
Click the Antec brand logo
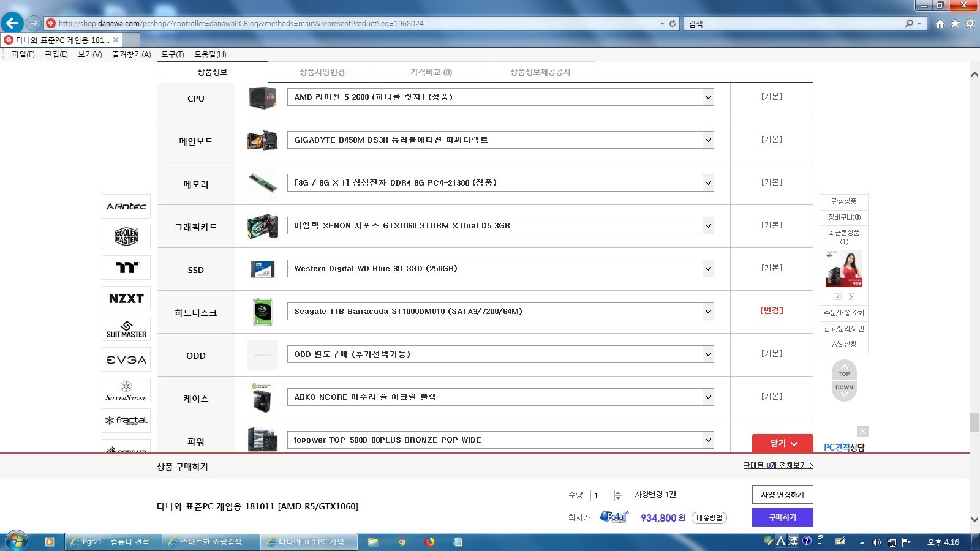(126, 206)
